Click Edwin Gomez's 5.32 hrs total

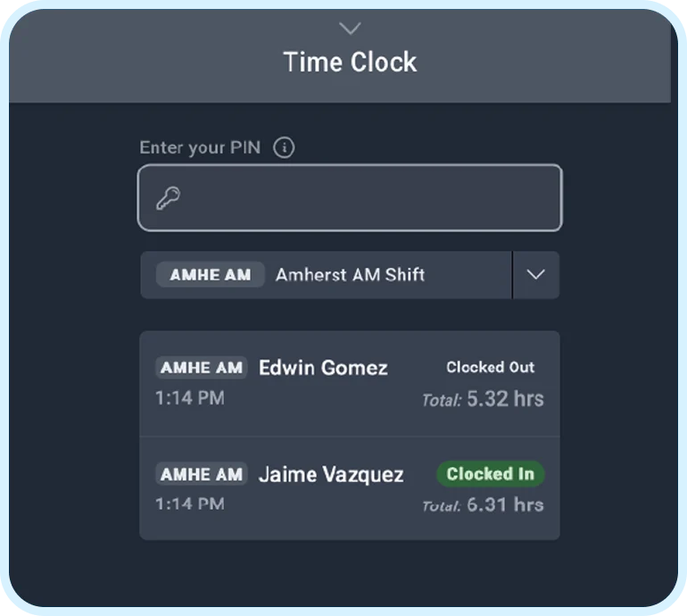(x=505, y=398)
